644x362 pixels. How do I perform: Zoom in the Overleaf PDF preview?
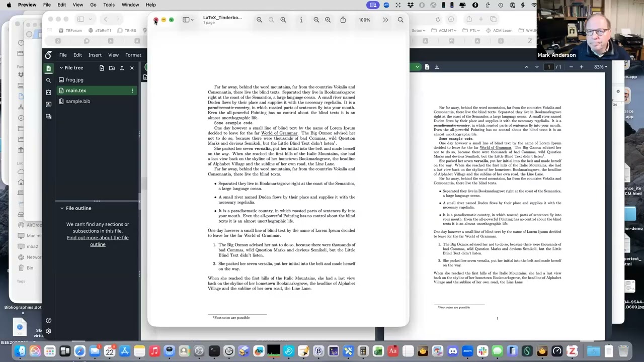(582, 67)
